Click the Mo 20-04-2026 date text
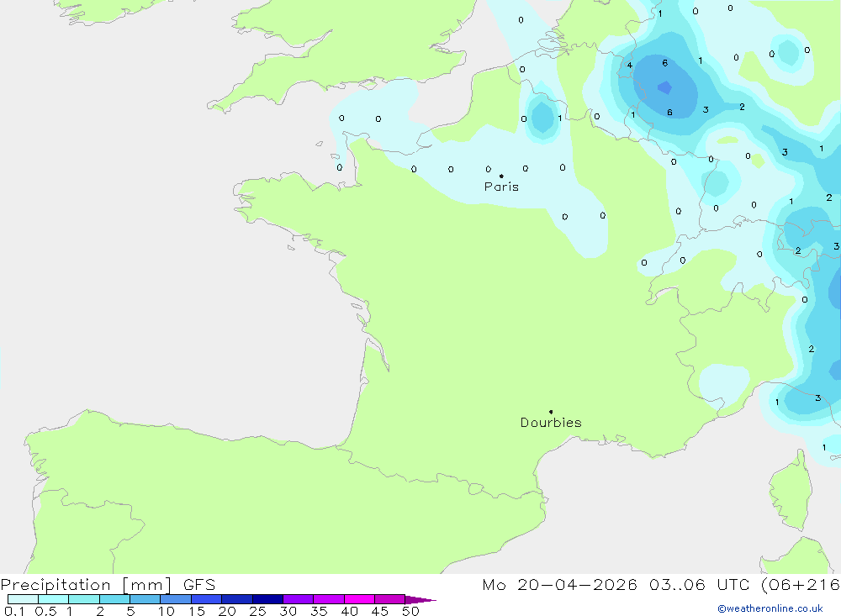 point(559,585)
